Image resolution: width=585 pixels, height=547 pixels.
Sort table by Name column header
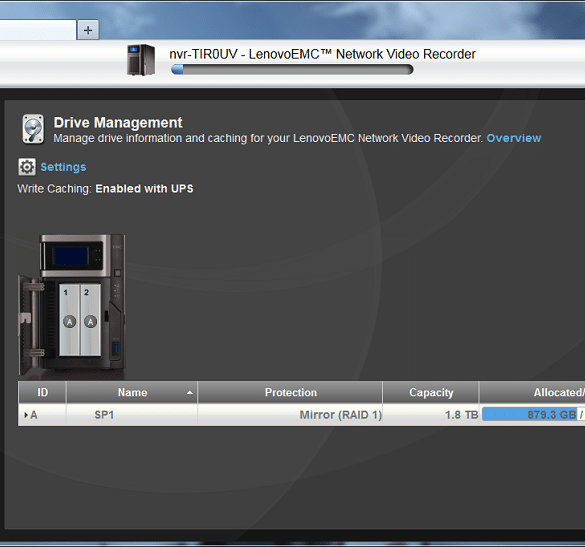[x=132, y=392]
